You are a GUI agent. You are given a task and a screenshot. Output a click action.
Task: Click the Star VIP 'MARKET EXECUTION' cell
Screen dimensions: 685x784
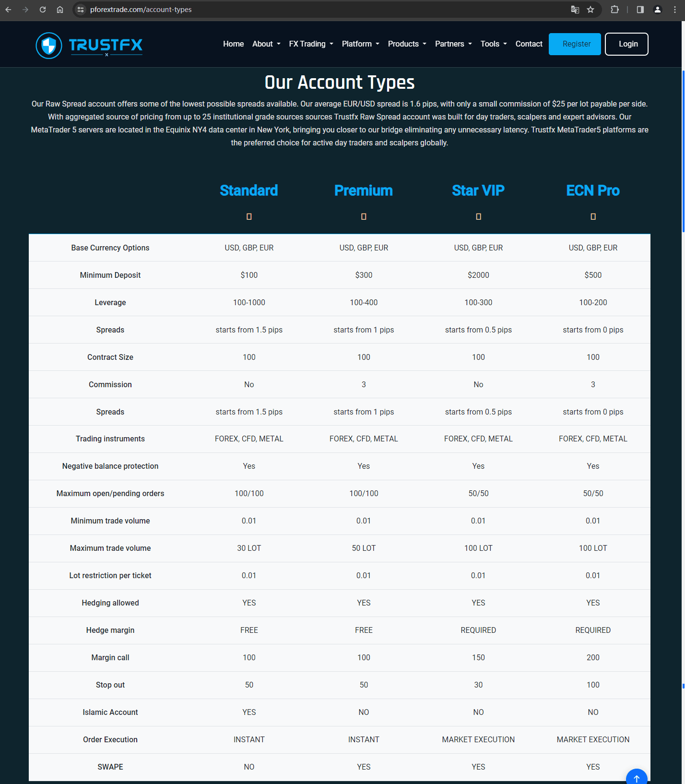click(x=478, y=739)
